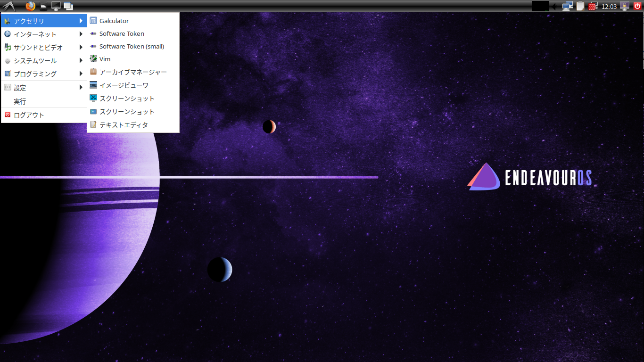The height and width of the screenshot is (362, 644).
Task: Click the 12:03 clock
Action: pos(609,7)
